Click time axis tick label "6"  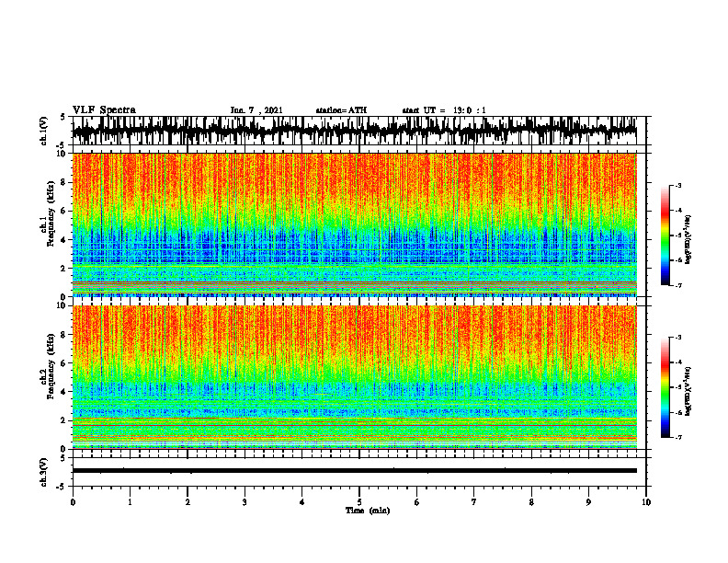click(x=417, y=502)
